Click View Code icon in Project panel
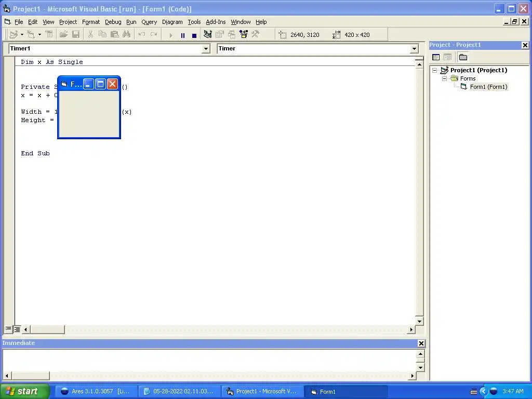532x399 pixels. pos(436,57)
